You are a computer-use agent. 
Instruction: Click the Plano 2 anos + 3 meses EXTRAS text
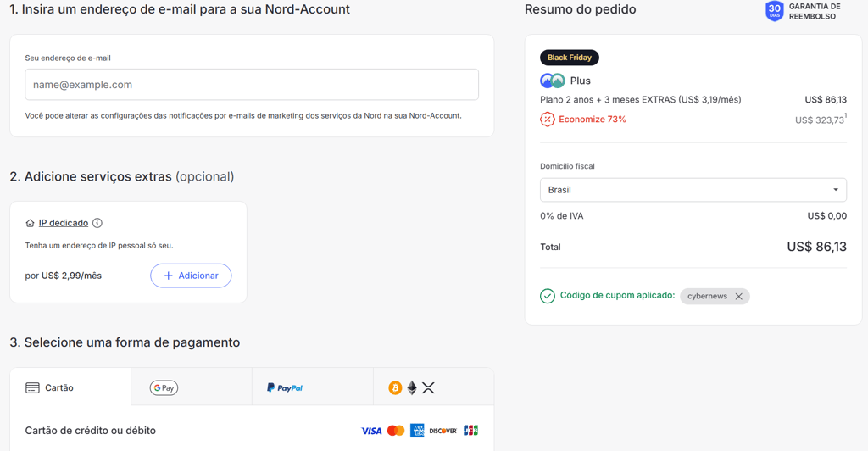coord(641,99)
